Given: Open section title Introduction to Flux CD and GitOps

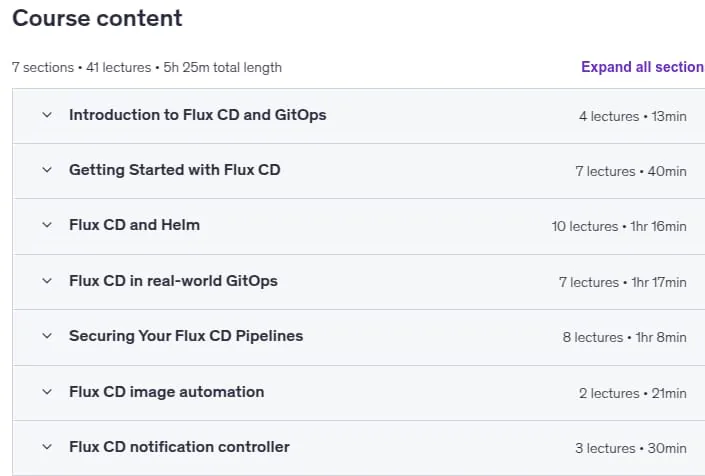Looking at the screenshot, I should (x=198, y=115).
